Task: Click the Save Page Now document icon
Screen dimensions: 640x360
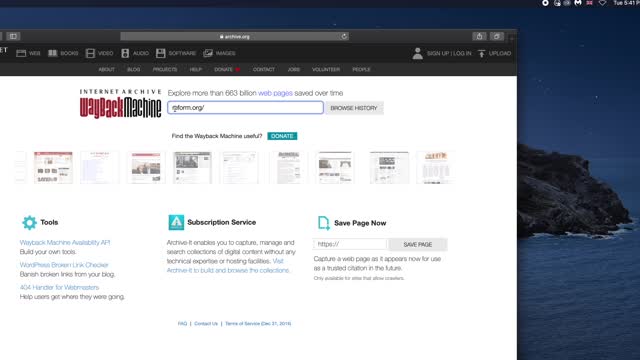Action: click(x=324, y=223)
